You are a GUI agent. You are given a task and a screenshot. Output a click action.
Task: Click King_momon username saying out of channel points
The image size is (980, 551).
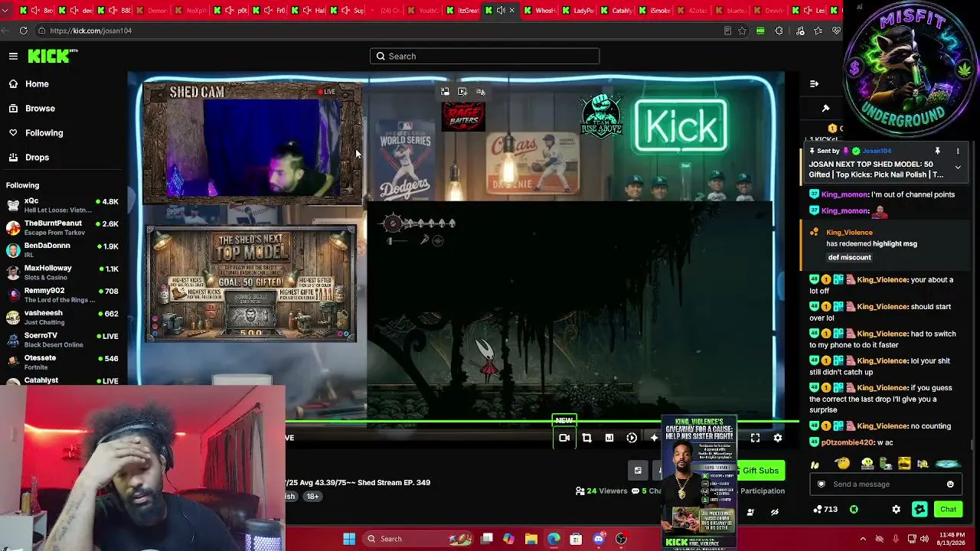[x=844, y=194]
